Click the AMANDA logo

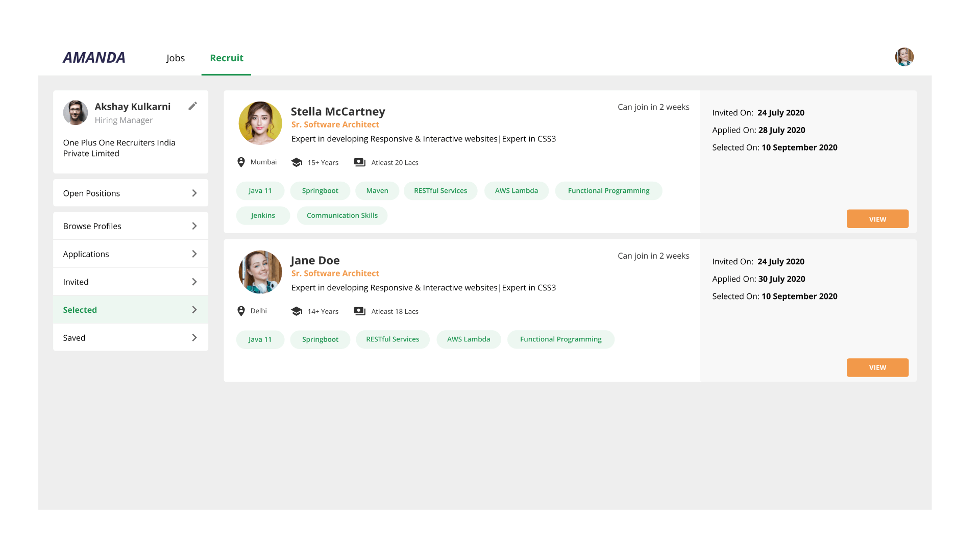94,58
